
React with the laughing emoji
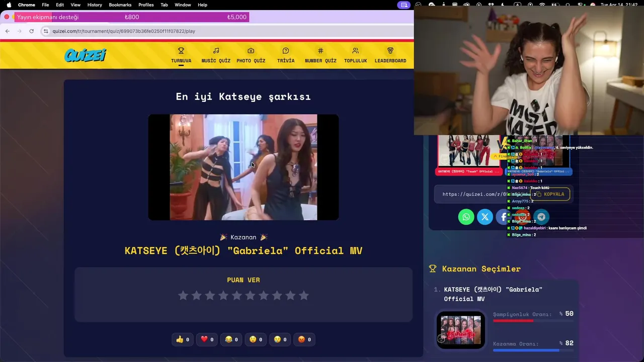(x=231, y=339)
